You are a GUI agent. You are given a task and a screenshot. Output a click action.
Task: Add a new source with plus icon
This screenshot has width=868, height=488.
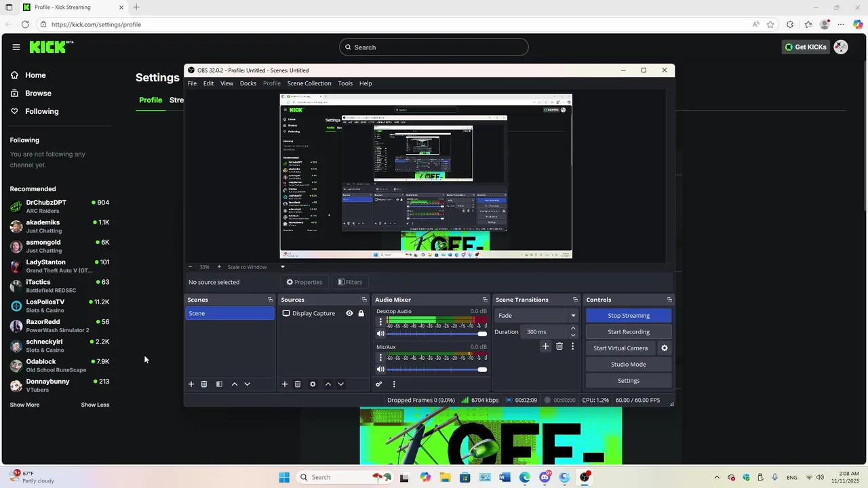tap(285, 384)
